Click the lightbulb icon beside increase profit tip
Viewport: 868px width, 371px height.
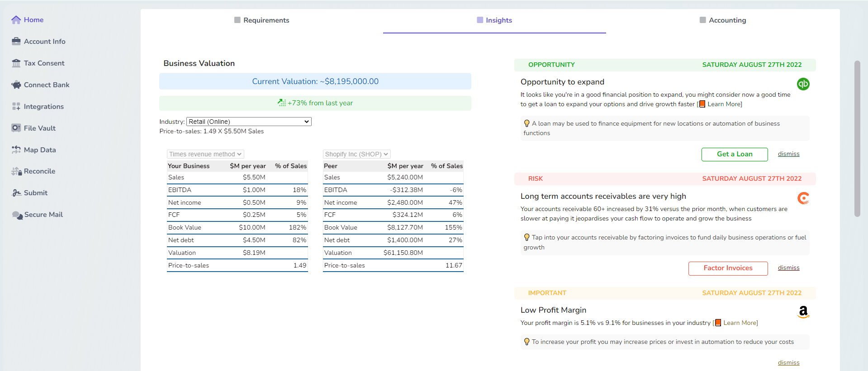coord(526,342)
